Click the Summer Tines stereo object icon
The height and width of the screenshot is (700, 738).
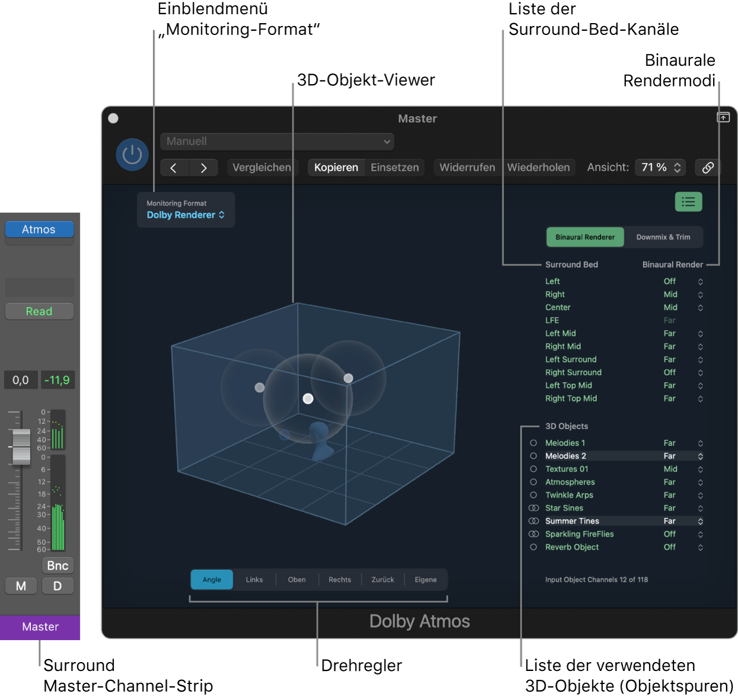pyautogui.click(x=533, y=521)
